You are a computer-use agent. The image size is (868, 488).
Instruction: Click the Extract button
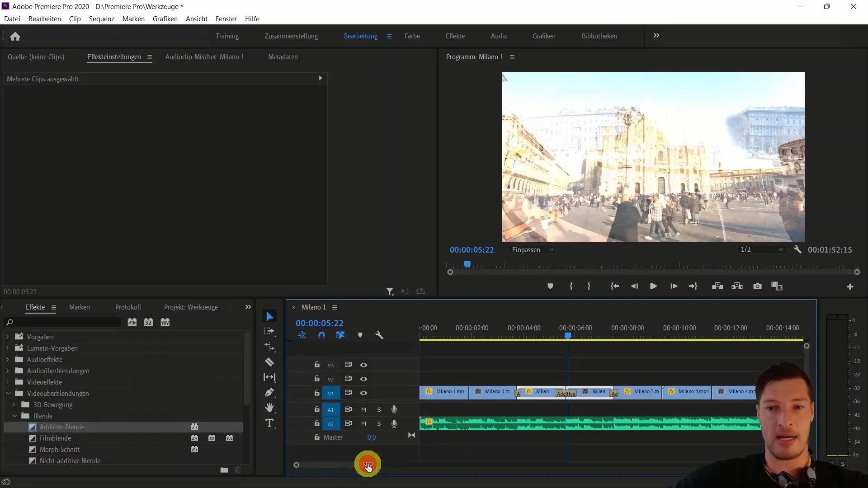point(737,286)
